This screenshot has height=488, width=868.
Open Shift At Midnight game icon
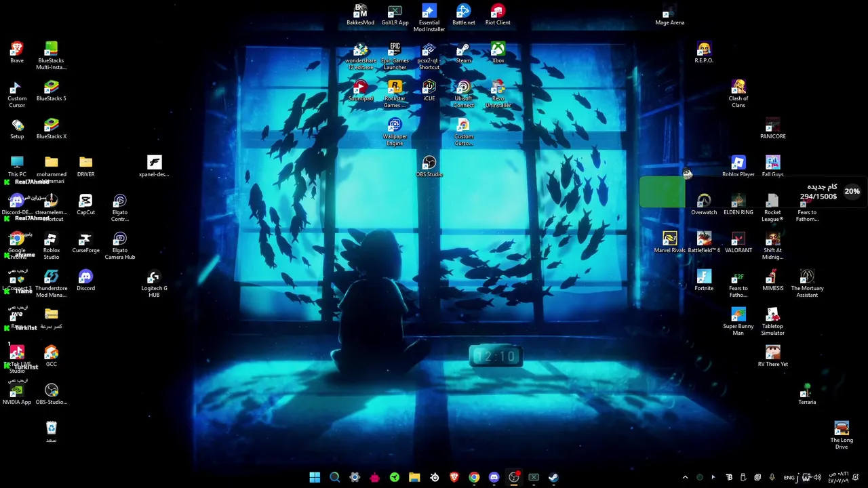[772, 245]
